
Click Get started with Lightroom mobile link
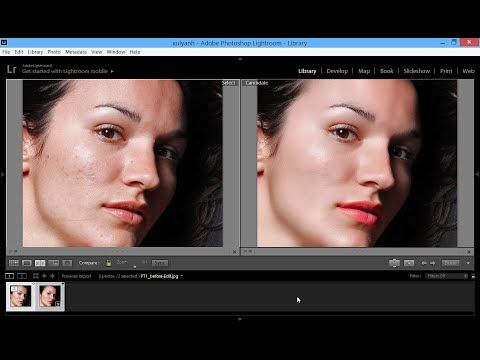click(x=68, y=71)
